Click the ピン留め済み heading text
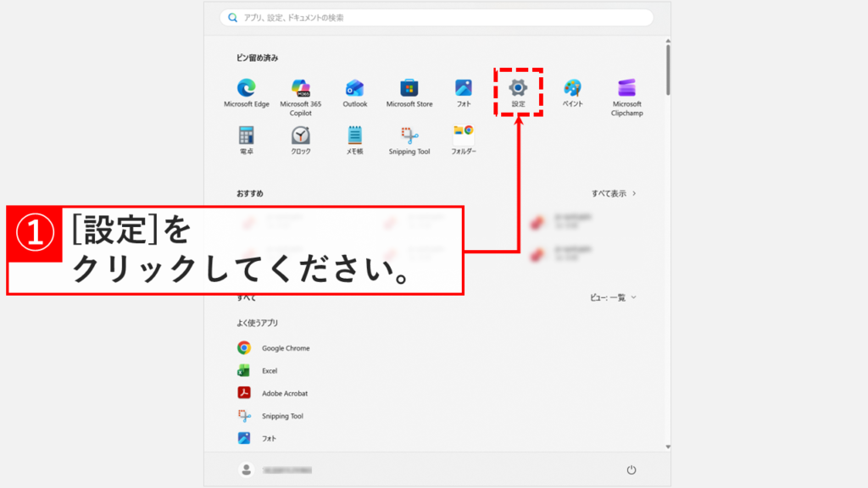Image resolution: width=868 pixels, height=488 pixels. point(258,58)
